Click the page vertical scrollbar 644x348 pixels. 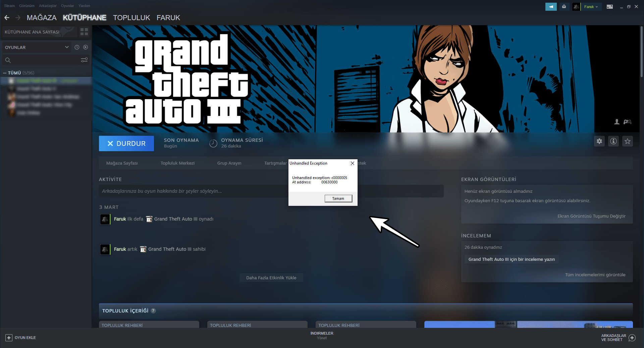(x=641, y=52)
